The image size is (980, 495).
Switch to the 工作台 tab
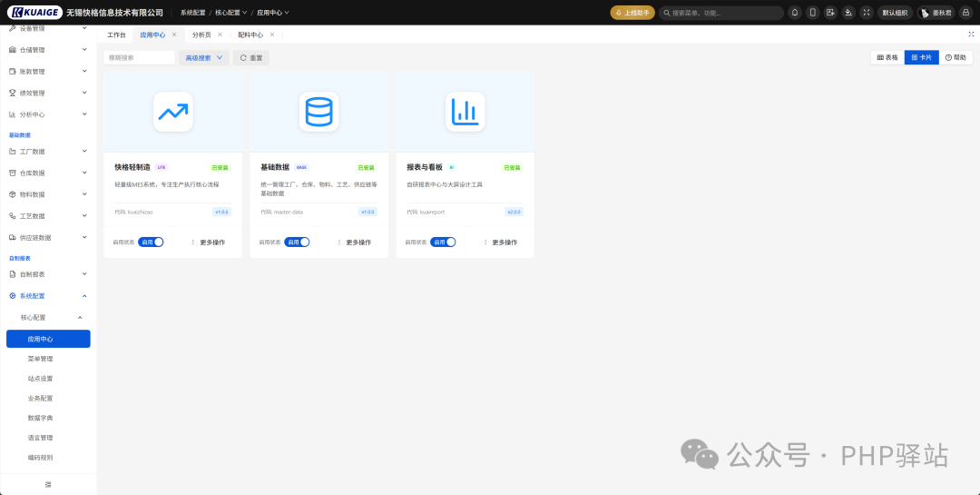pyautogui.click(x=116, y=35)
